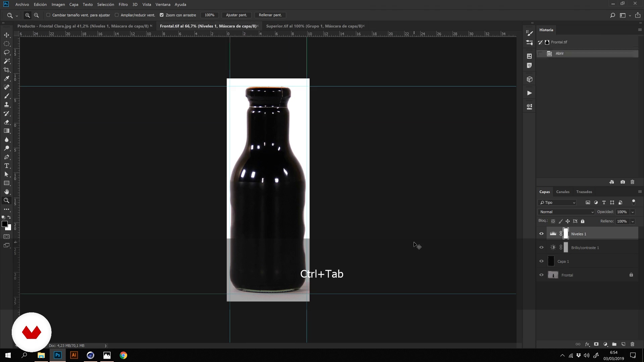
Task: Click the Gradient tool
Action: pos(6,131)
